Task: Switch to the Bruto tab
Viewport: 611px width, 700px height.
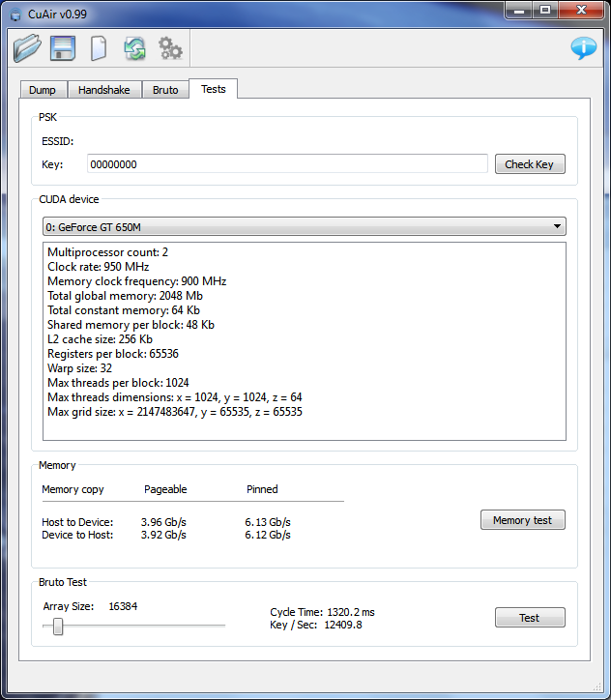Action: tap(165, 90)
